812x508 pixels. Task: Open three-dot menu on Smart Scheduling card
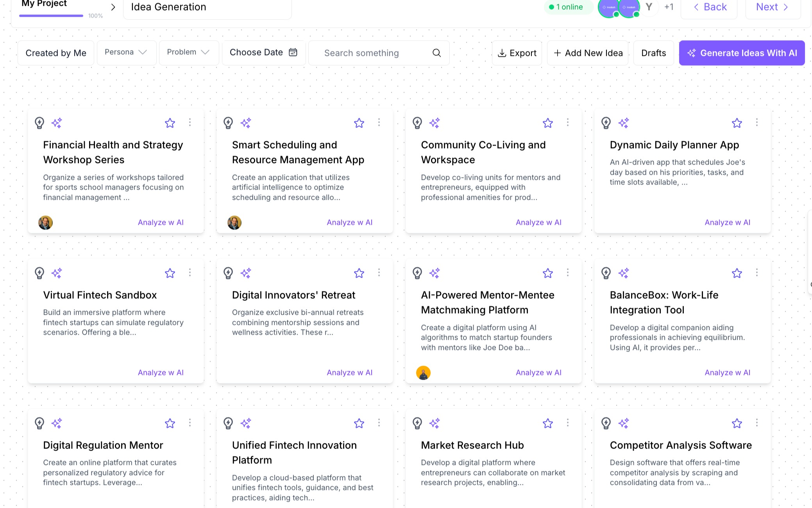coord(379,123)
